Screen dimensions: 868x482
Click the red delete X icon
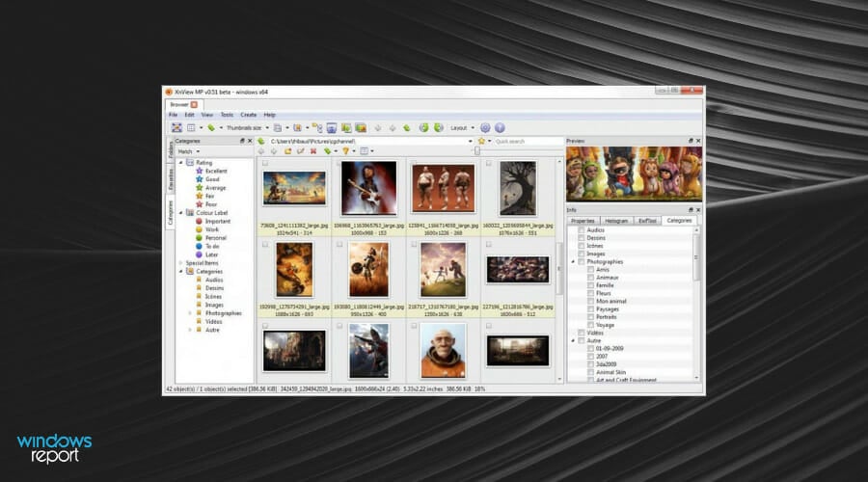[313, 151]
